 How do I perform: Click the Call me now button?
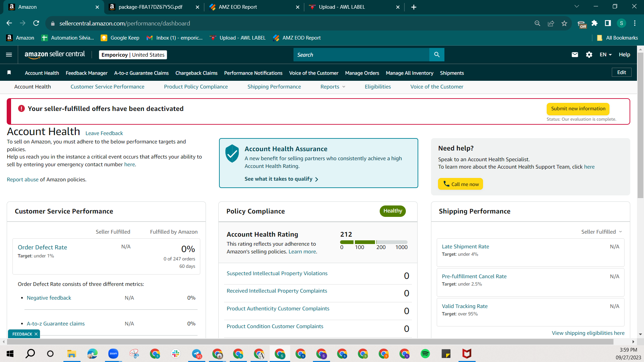pos(461,184)
